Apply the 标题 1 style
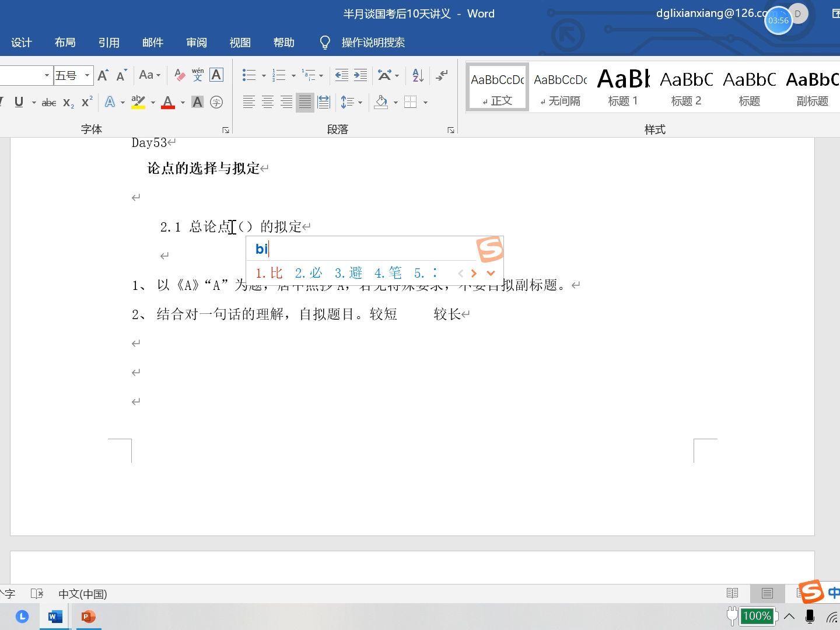The height and width of the screenshot is (630, 840). (623, 87)
